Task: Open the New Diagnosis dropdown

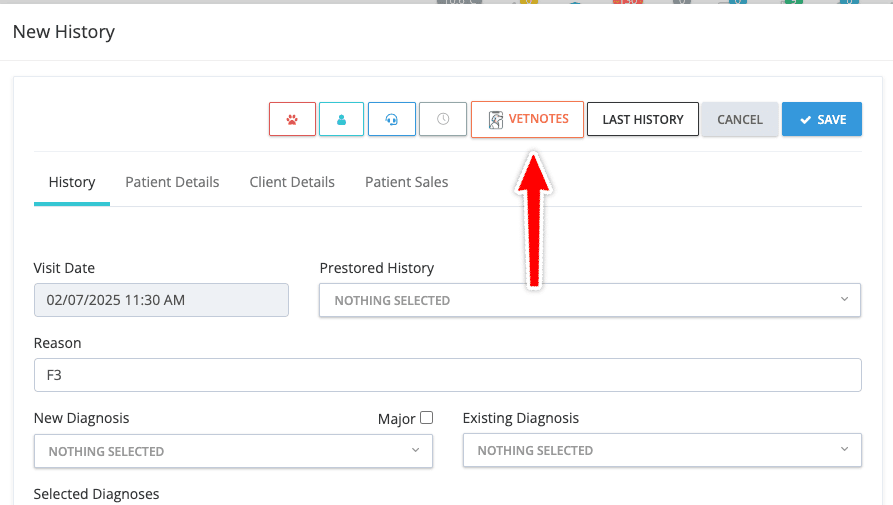Action: point(233,451)
